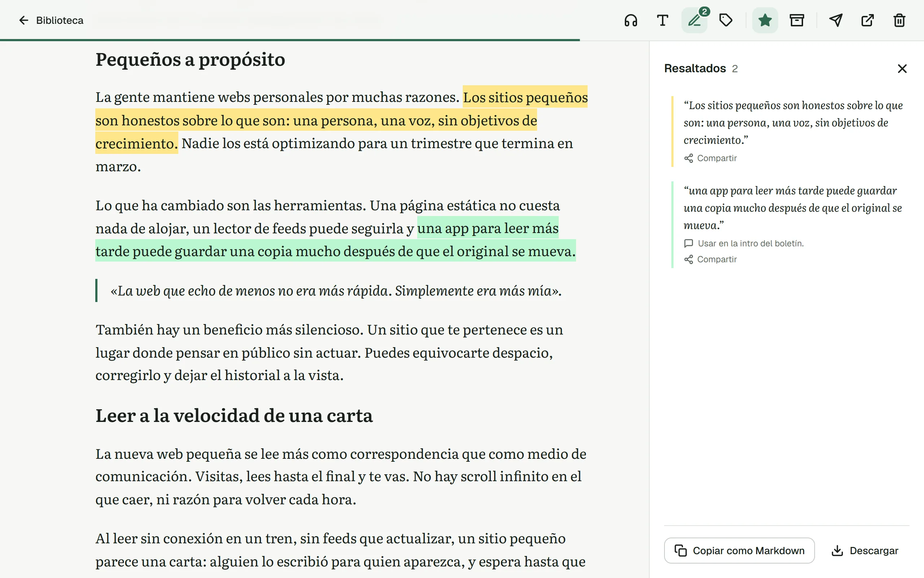Click Copiar como Markdown button
Viewport: 924px width, 578px height.
tap(739, 551)
